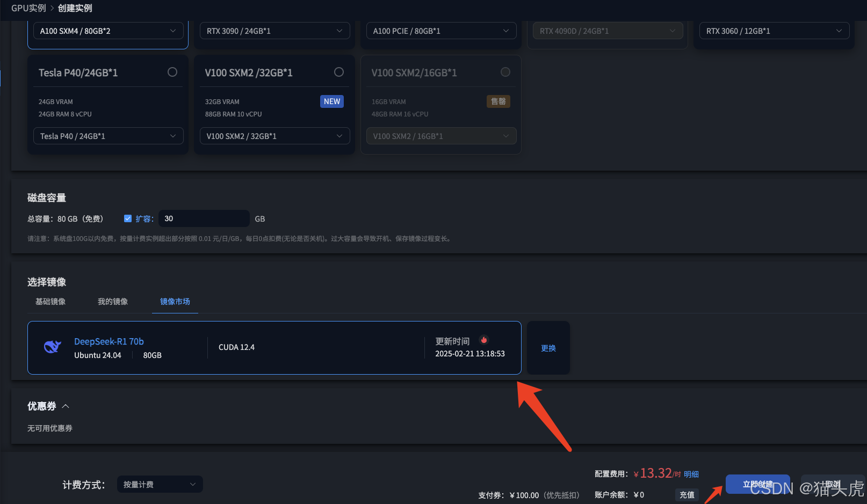Screen dimensions: 867x504
Task: Toggle the disk expansion checkbox
Action: [128, 218]
